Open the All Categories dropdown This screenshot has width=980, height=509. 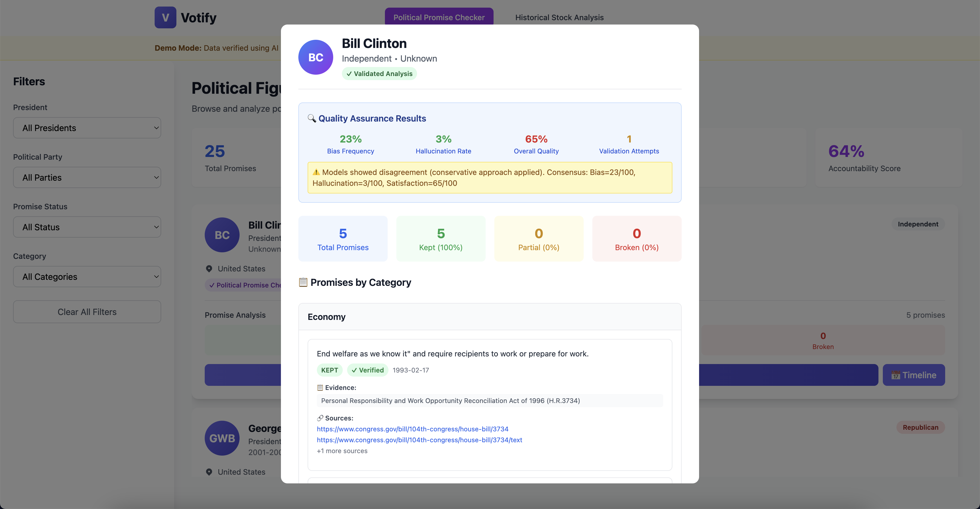(x=87, y=277)
